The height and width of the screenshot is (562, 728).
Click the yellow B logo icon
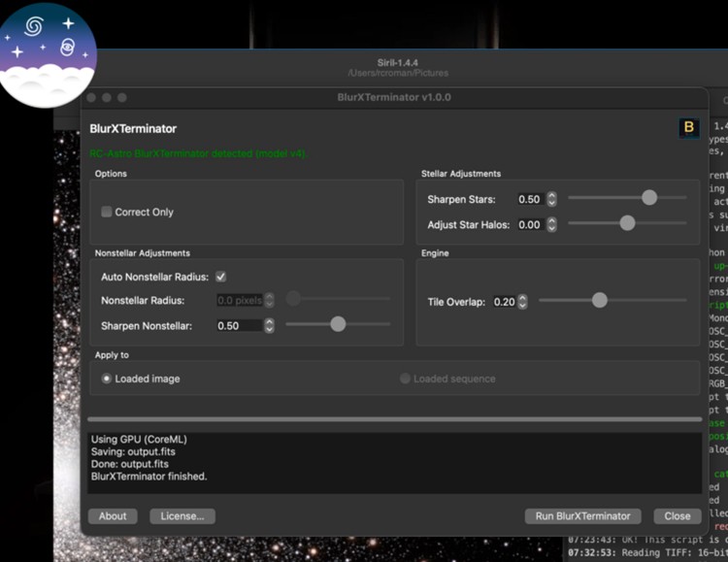pos(688,128)
